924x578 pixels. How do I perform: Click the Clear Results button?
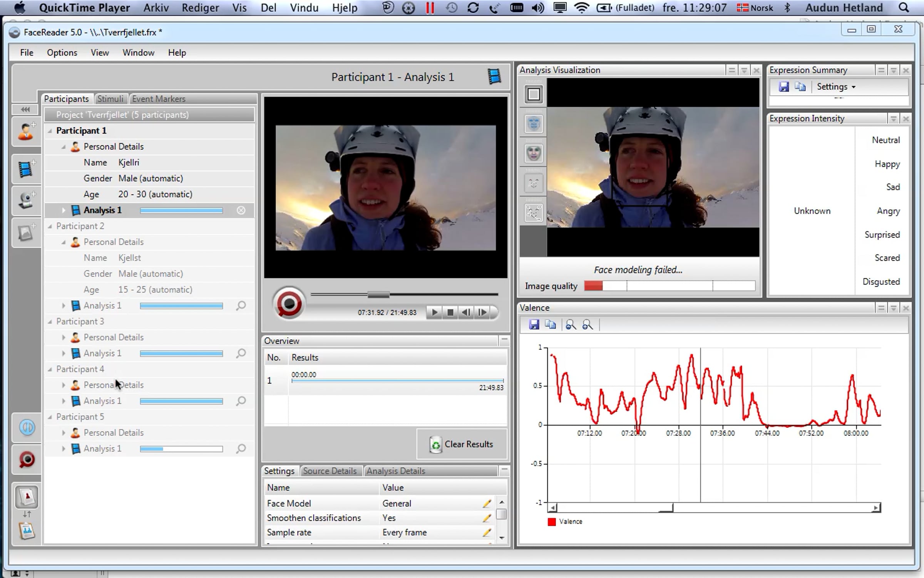462,444
